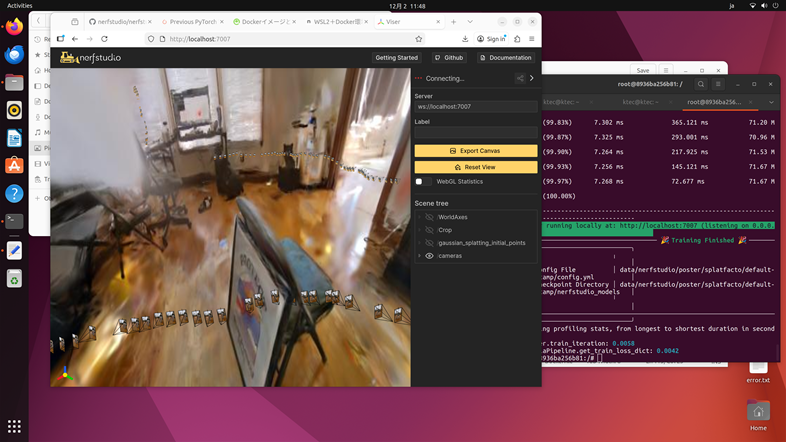
Task: Toggle visibility of gaussian_splatting_initial_points node
Action: [430, 243]
